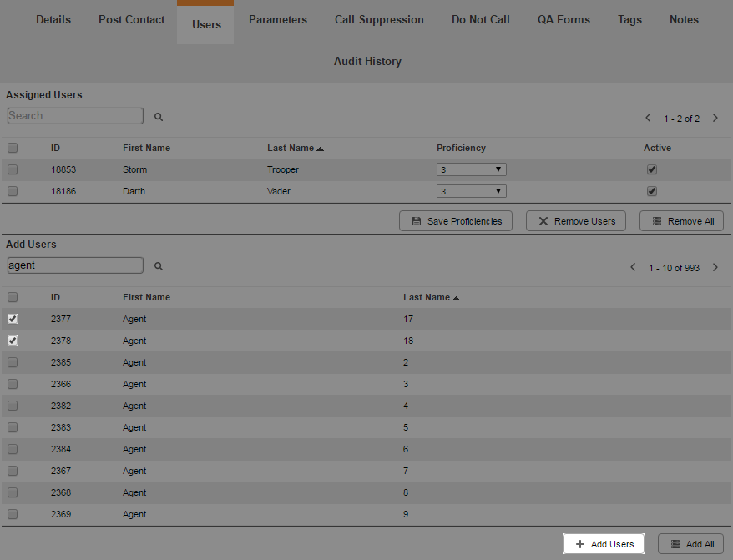Check the checkbox for agent ID 2382

(13, 406)
